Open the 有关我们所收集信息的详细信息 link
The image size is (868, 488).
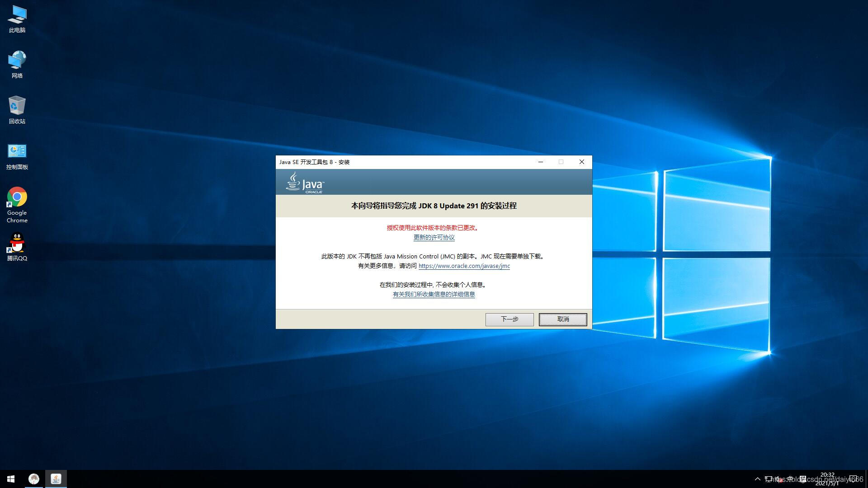point(434,295)
